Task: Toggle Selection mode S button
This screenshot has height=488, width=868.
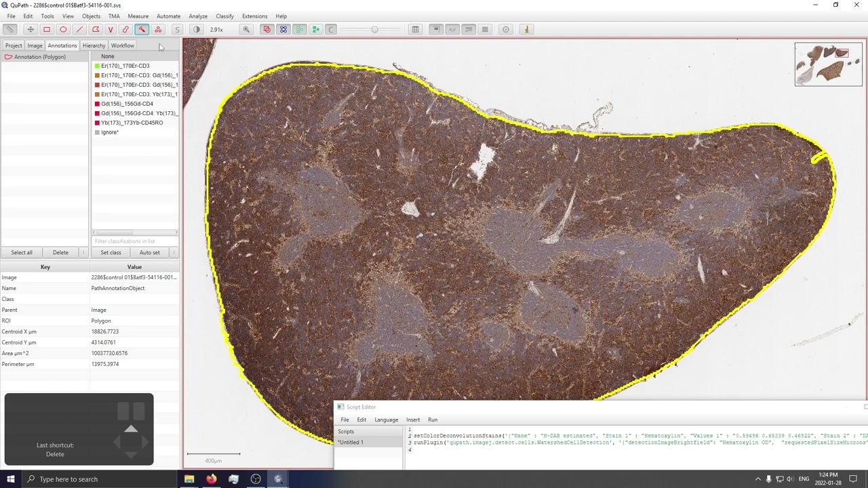Action: point(178,29)
